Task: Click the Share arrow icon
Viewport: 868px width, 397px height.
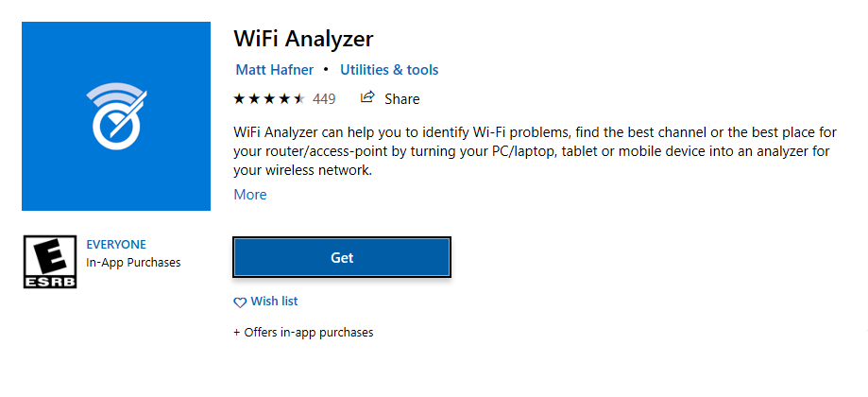Action: tap(367, 98)
